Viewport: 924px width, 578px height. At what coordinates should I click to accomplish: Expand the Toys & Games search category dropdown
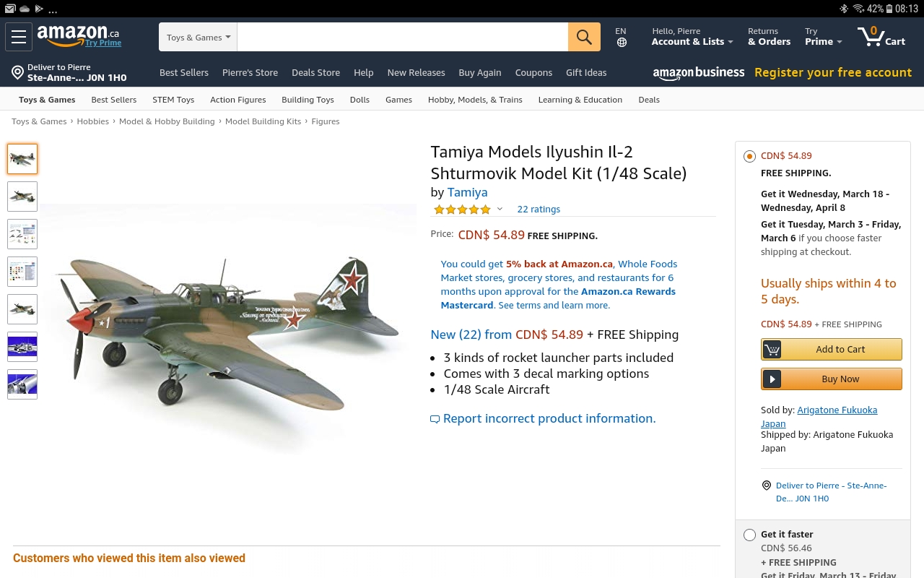coord(199,38)
